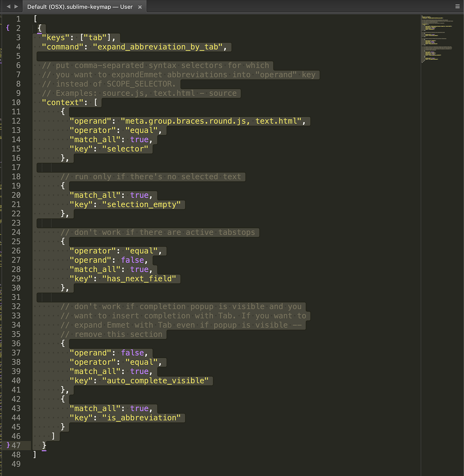This screenshot has width=464, height=476.
Task: Click the "selection_empty" string
Action: pos(142,204)
